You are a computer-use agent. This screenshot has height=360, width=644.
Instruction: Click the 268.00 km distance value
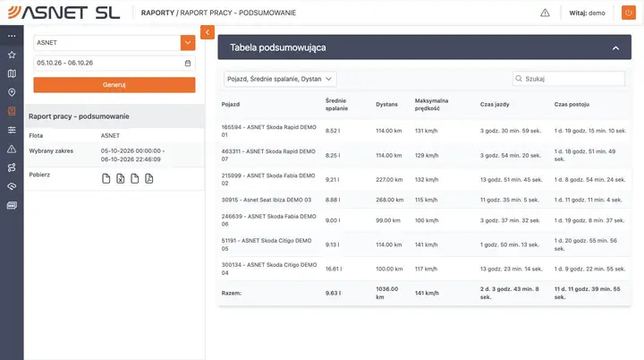(389, 200)
